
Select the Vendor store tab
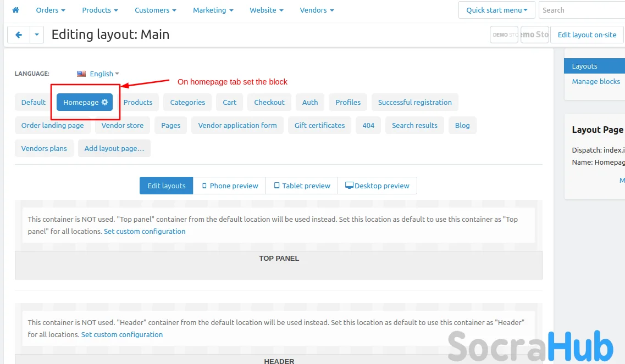point(123,125)
